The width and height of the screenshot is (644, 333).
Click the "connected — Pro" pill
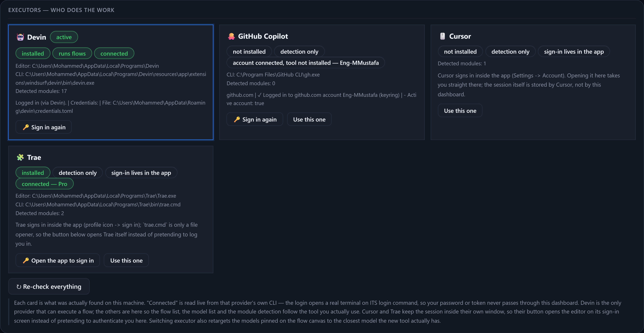click(44, 184)
